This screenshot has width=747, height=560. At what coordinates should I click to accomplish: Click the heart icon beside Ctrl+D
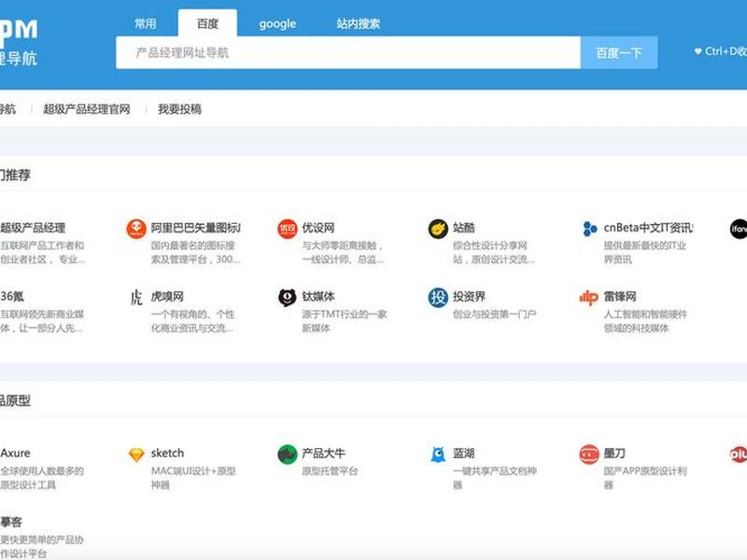698,51
